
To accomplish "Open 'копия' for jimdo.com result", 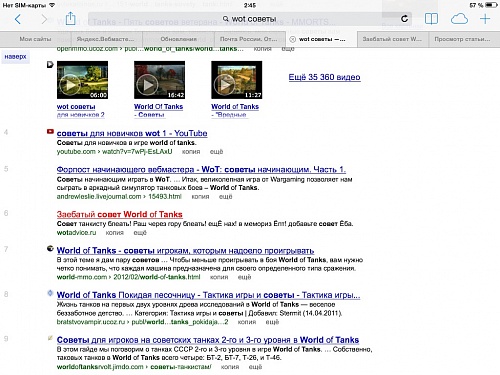I will click(x=230, y=367).
